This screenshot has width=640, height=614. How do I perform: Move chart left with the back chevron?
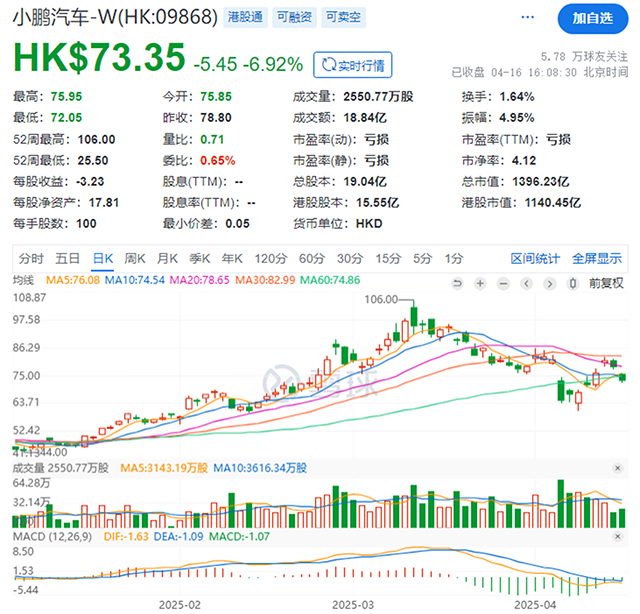click(527, 283)
